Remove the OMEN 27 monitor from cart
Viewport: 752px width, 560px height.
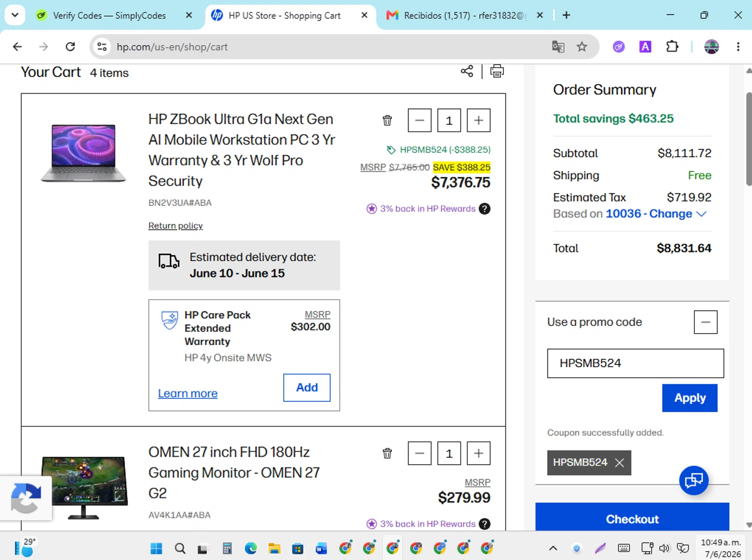pyautogui.click(x=387, y=453)
